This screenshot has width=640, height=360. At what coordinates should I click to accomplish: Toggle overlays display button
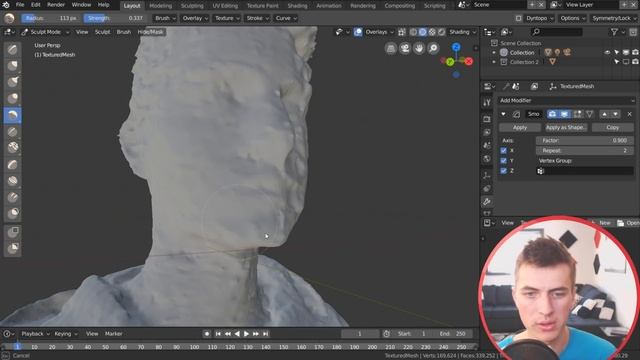(x=358, y=32)
